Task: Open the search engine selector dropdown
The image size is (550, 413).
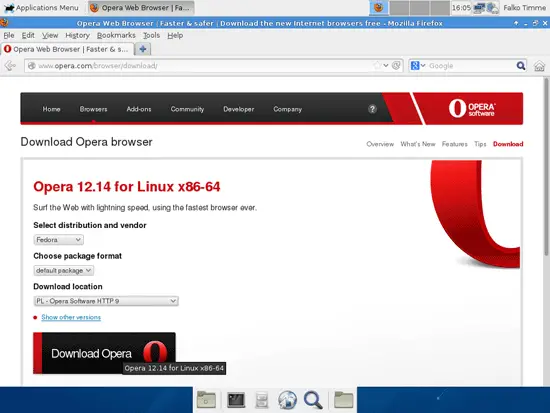Action: (418, 66)
